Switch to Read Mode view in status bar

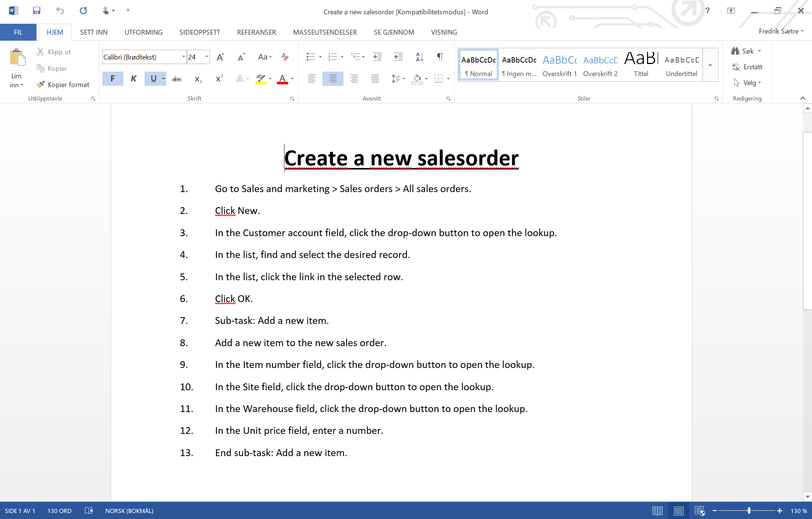tap(657, 511)
